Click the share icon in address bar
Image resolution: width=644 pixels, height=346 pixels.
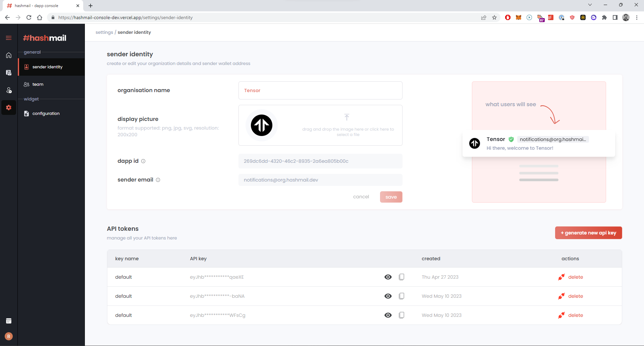[484, 17]
